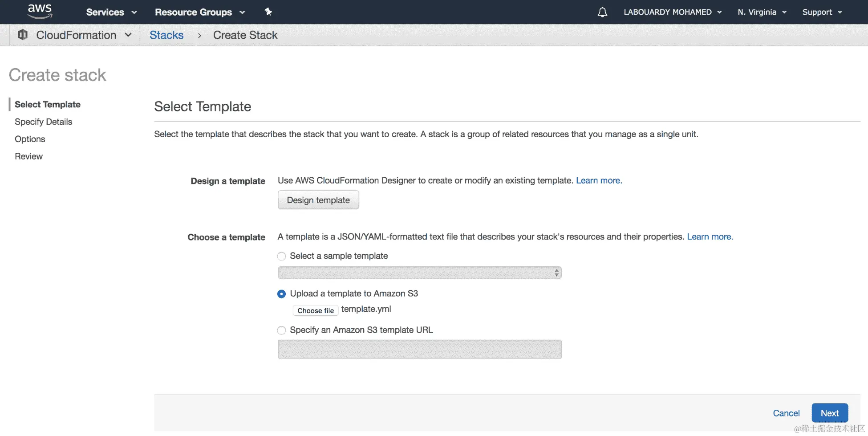
Task: Select the sample template radio button
Action: 281,256
